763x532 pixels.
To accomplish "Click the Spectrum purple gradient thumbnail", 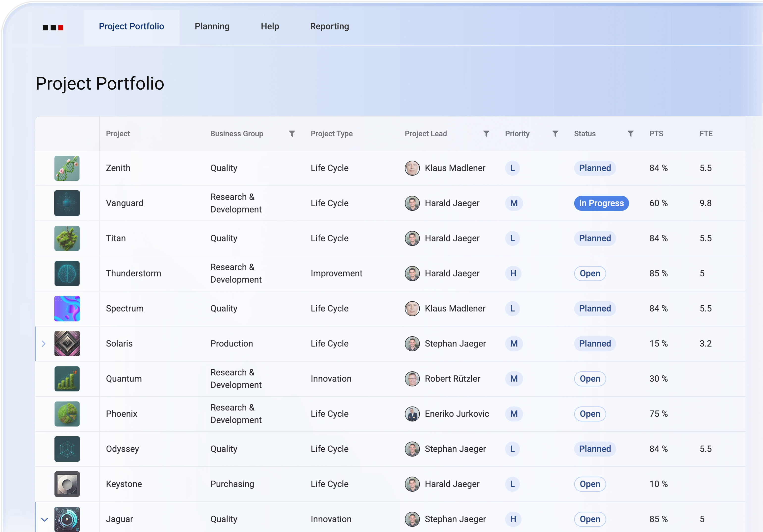I will click(x=67, y=309).
